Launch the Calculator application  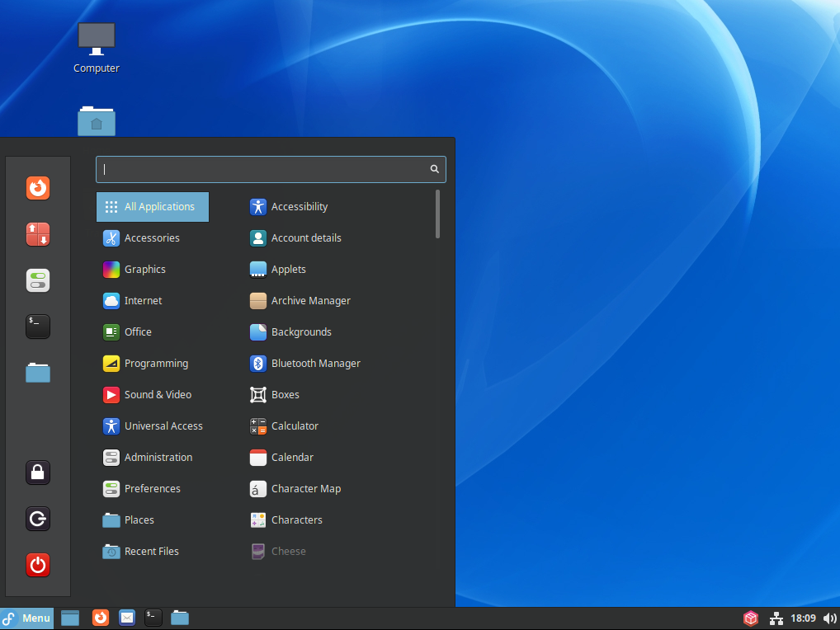tap(293, 425)
